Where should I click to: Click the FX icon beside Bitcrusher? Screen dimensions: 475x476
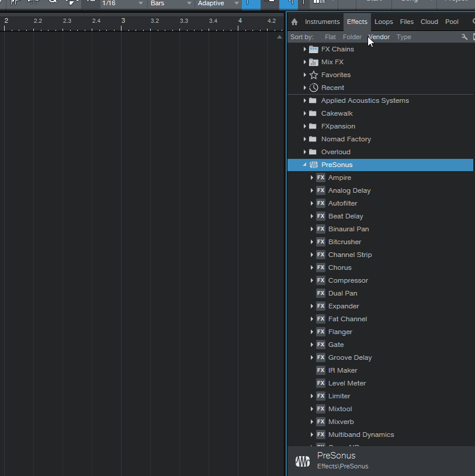point(321,242)
